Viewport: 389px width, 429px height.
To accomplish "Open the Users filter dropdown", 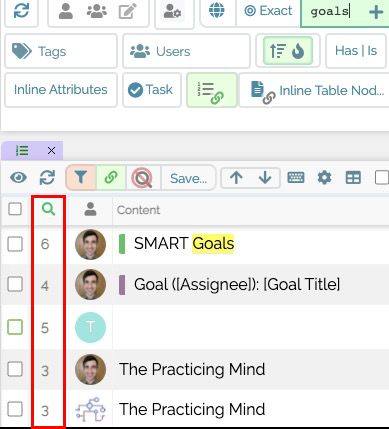I will 186,51.
